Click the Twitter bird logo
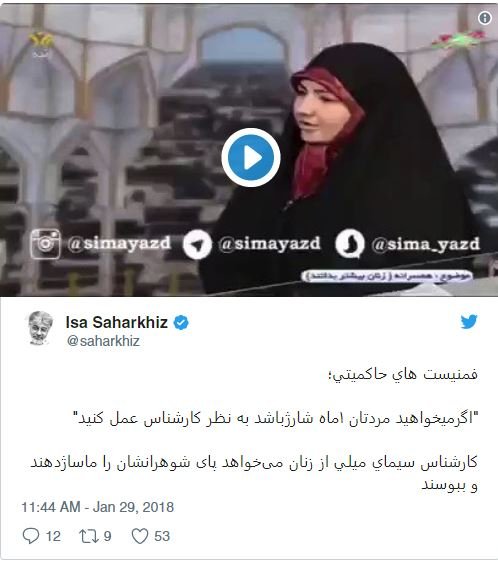This screenshot has height=562, width=498. pyautogui.click(x=469, y=322)
